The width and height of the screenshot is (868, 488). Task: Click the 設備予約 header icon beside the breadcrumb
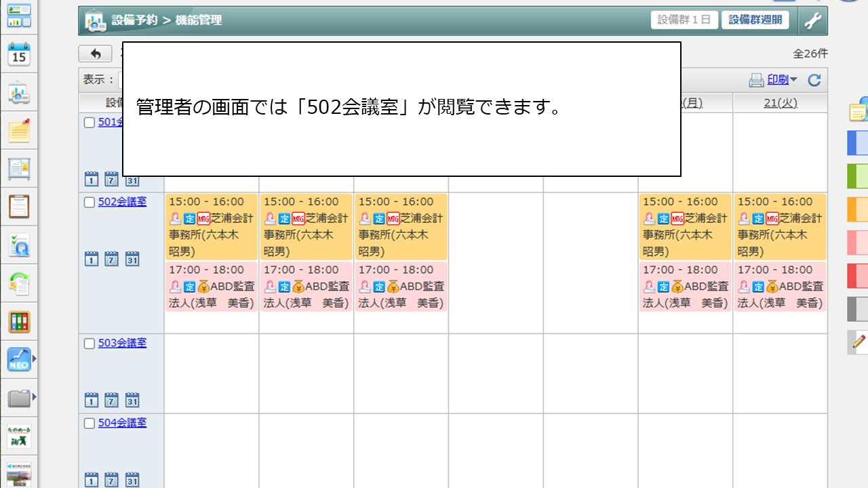pos(96,21)
